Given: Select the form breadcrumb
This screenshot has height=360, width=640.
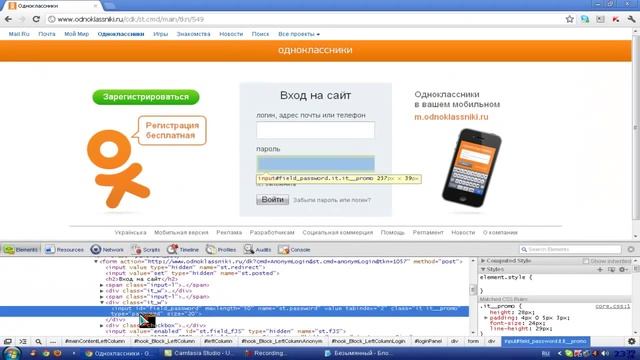Looking at the screenshot, I should pyautogui.click(x=473, y=341).
